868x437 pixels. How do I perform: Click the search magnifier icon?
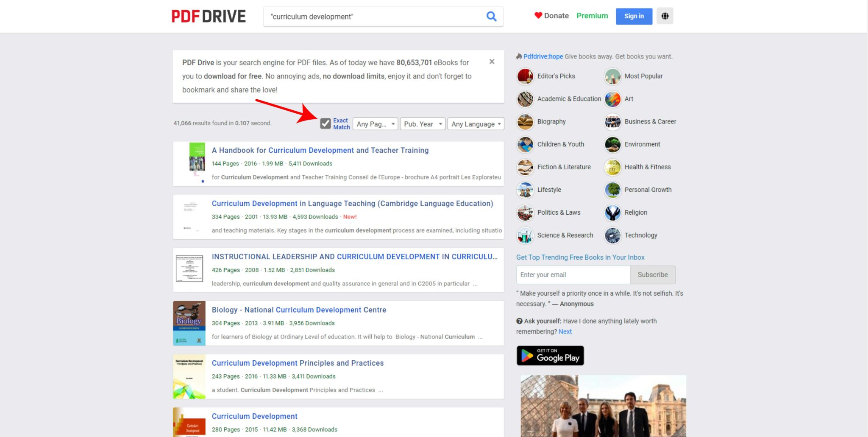(x=491, y=17)
